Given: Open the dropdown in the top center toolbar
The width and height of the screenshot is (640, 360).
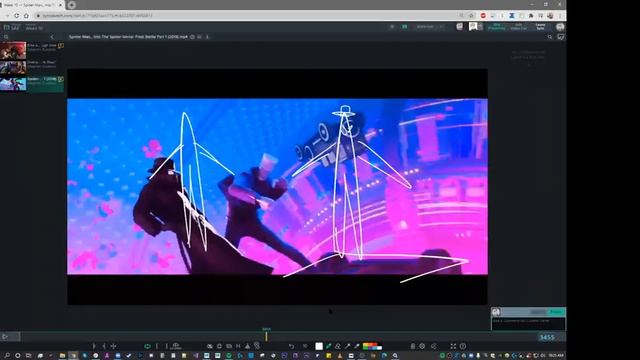Looking at the screenshot, I should 428,27.
